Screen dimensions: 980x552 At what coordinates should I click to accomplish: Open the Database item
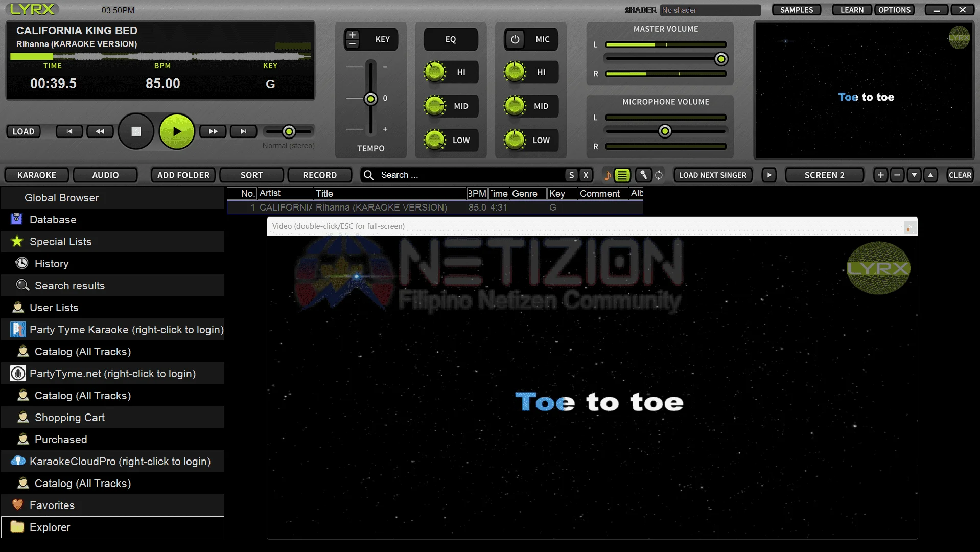[112, 220]
